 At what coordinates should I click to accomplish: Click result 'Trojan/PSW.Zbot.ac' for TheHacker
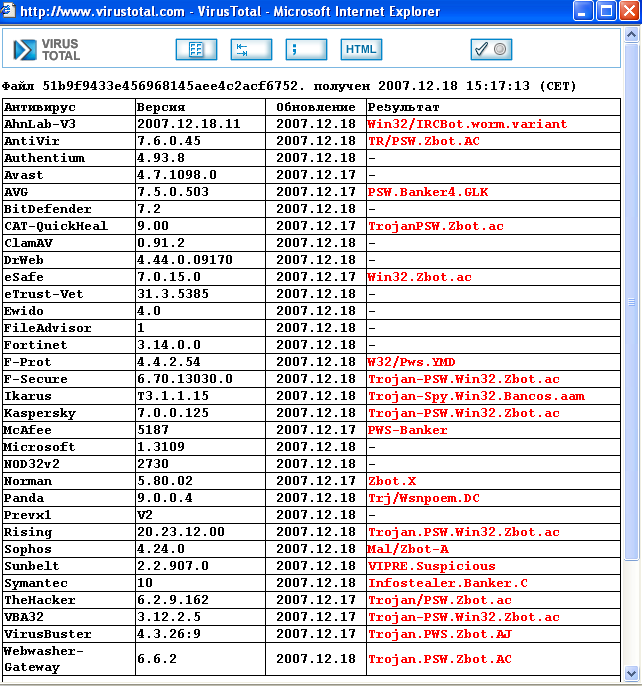[440, 601]
